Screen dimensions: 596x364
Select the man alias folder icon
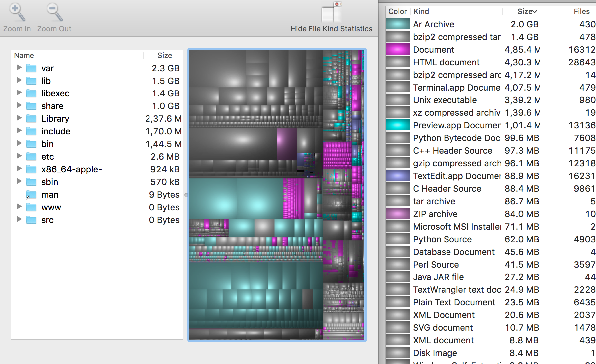31,195
